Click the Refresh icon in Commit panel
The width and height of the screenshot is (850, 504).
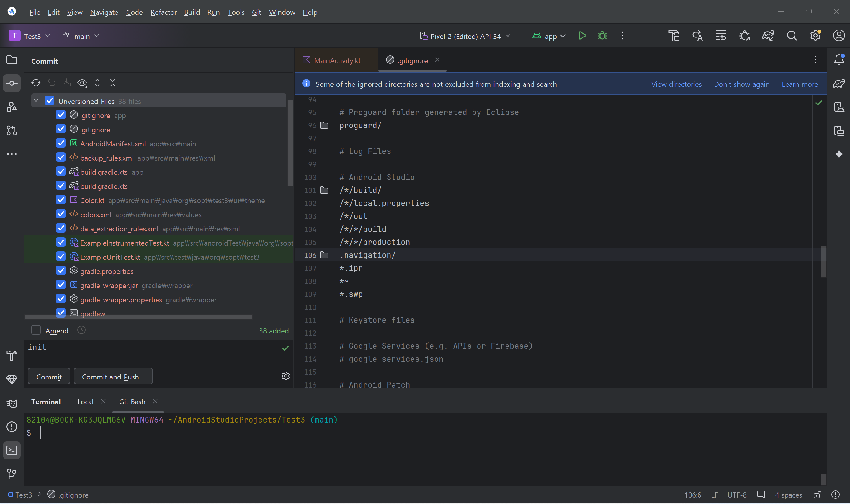(x=36, y=83)
